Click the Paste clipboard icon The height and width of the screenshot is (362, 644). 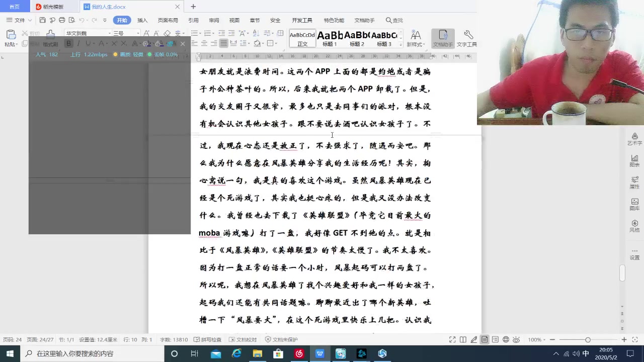[x=11, y=35]
